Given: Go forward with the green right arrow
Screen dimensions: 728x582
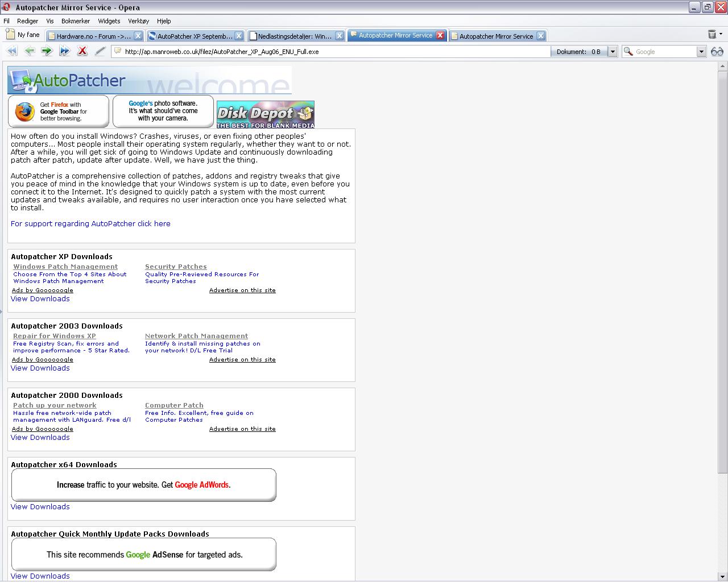Looking at the screenshot, I should click(47, 51).
